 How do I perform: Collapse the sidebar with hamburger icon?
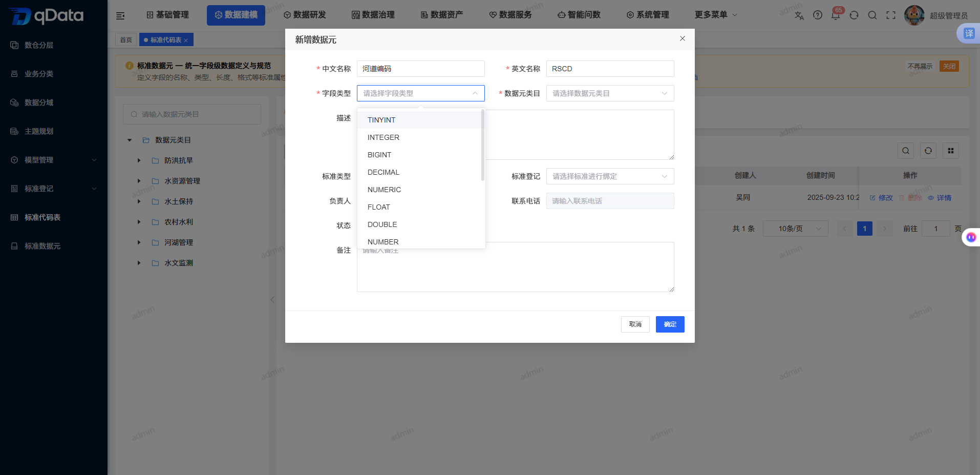120,15
